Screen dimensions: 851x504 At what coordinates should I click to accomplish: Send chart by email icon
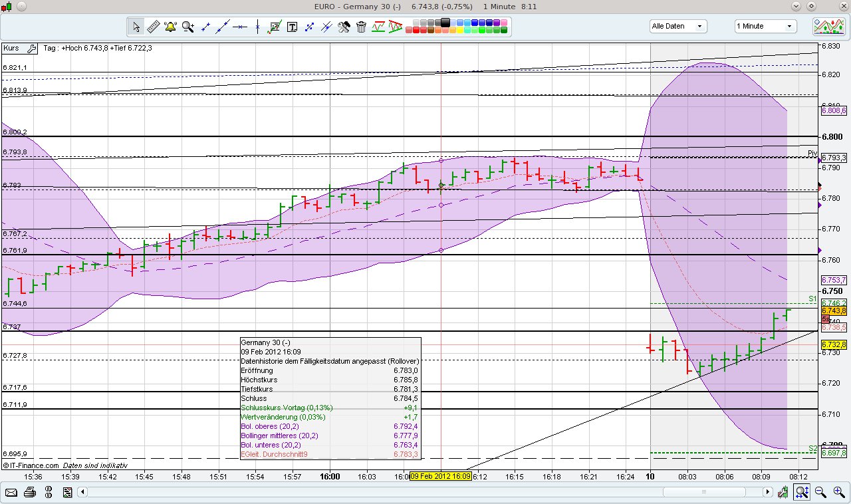[x=11, y=492]
